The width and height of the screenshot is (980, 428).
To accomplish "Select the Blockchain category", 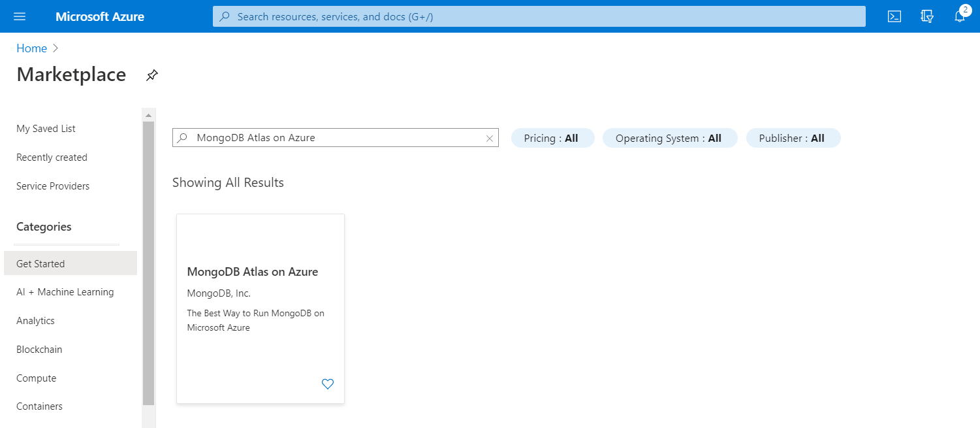I will click(39, 350).
